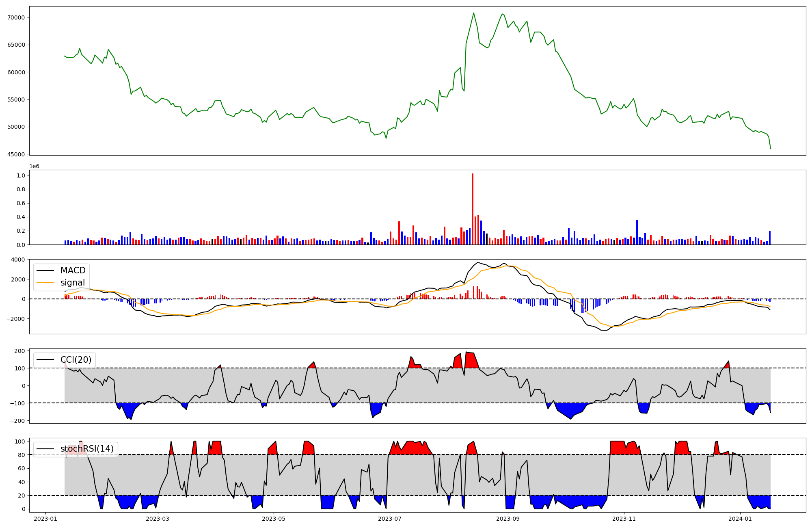This screenshot has width=812, height=528.
Task: Click the stochRSI(14) legend label
Action: [x=87, y=449]
